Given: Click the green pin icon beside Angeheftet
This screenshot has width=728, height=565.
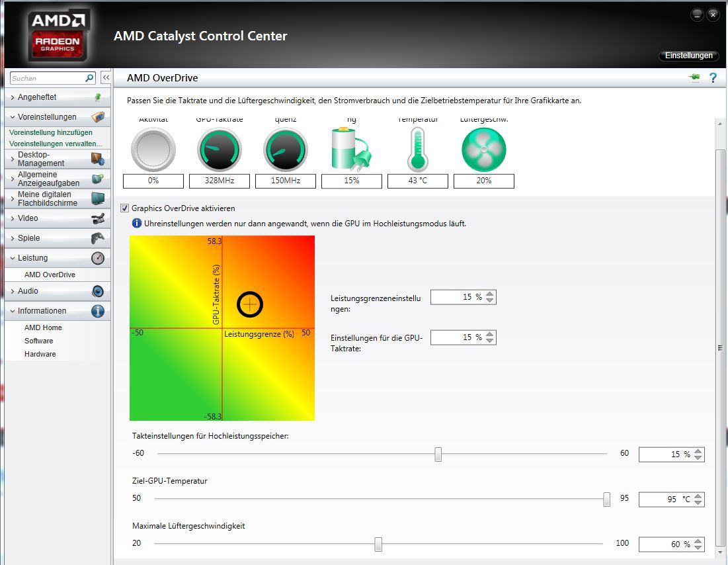Looking at the screenshot, I should click(97, 97).
